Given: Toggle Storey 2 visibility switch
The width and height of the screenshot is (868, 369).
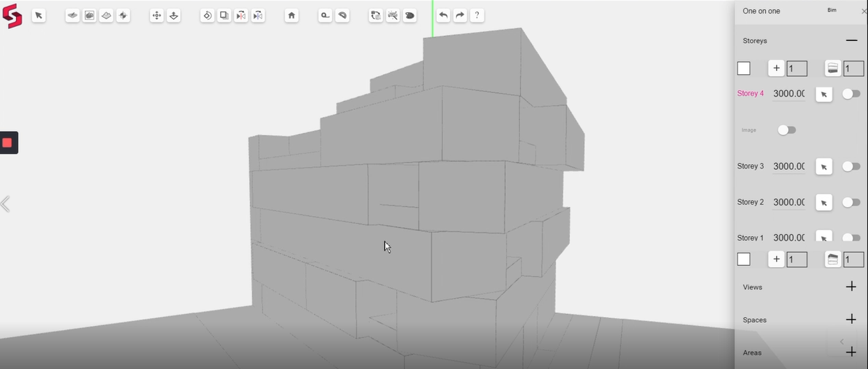Looking at the screenshot, I should tap(851, 202).
